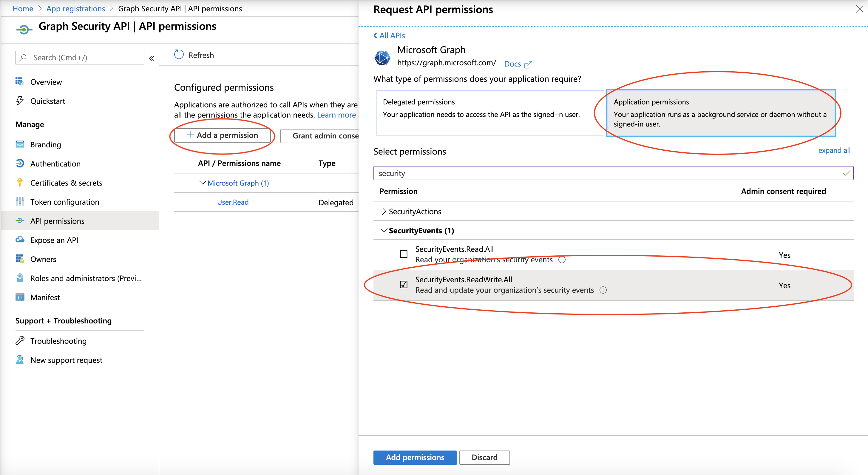The width and height of the screenshot is (868, 475).
Task: Go to App registrations breadcrumb
Action: click(x=75, y=8)
